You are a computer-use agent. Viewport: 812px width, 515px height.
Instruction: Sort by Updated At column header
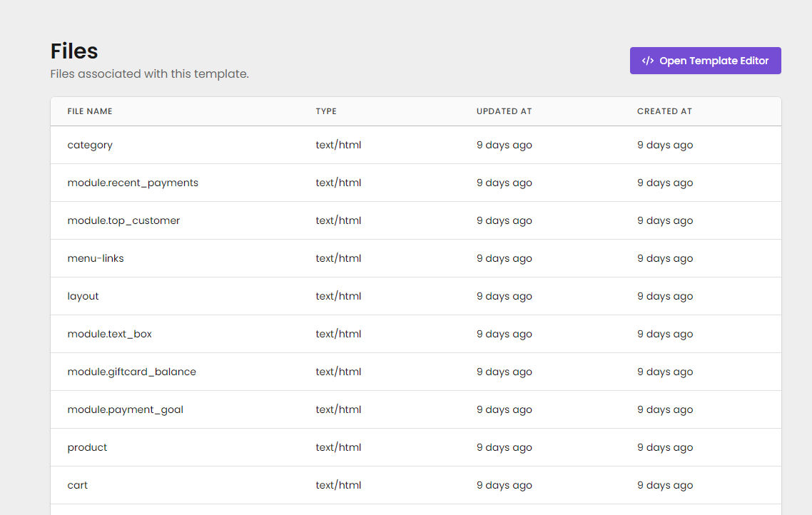coord(504,111)
